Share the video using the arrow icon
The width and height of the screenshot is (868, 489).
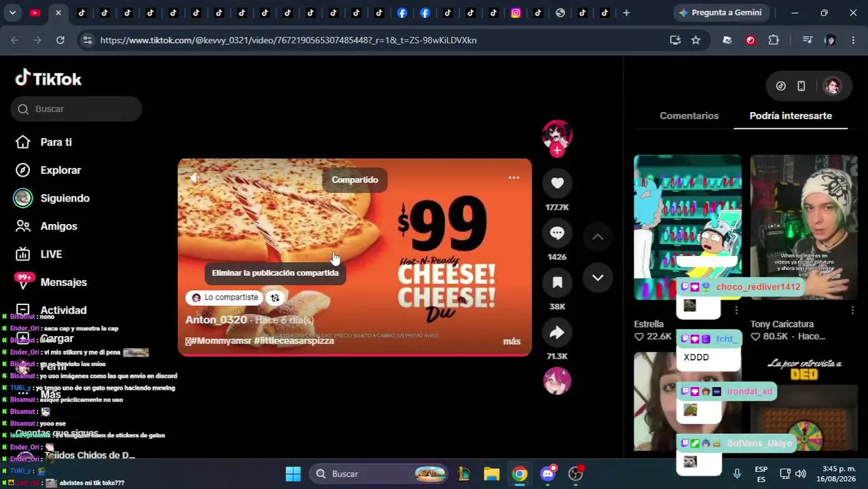pyautogui.click(x=557, y=332)
